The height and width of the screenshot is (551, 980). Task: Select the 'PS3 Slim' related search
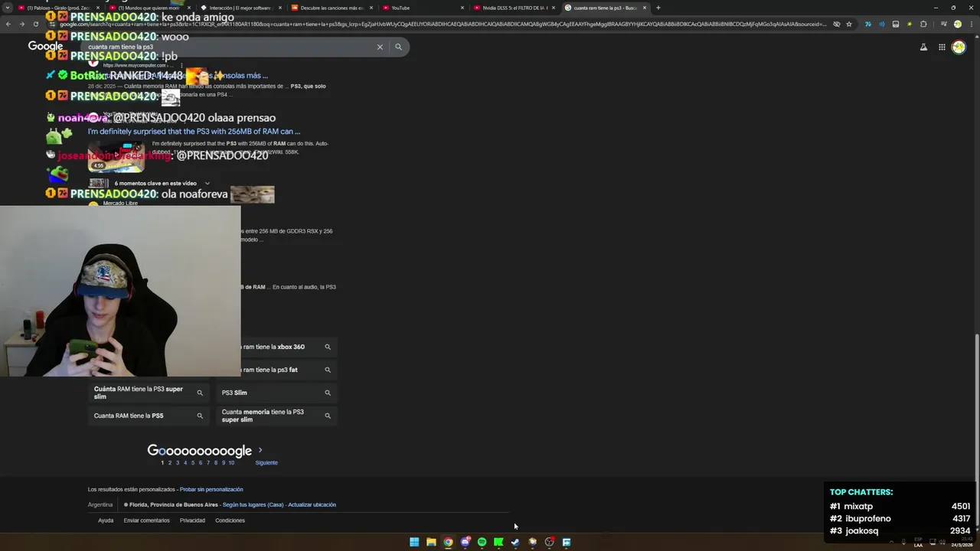pyautogui.click(x=276, y=393)
